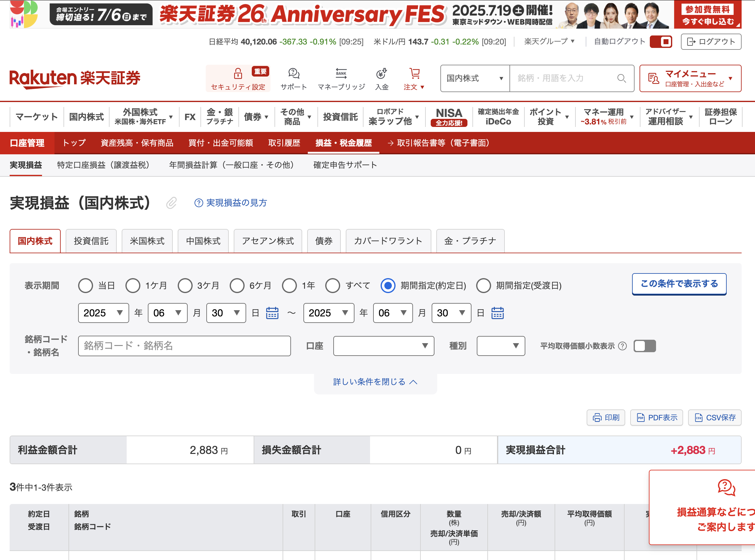Click the print (印刷) button
755x560 pixels.
606,417
